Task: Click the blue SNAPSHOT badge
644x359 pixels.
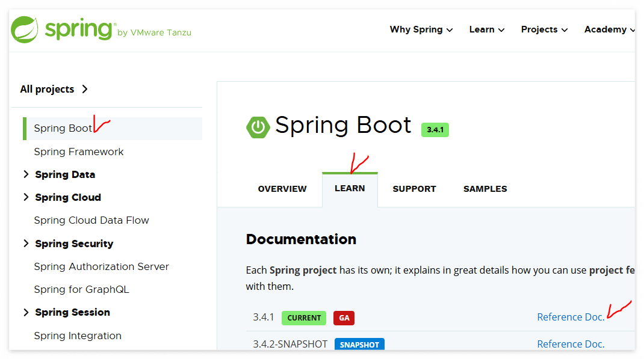Action: 359,344
